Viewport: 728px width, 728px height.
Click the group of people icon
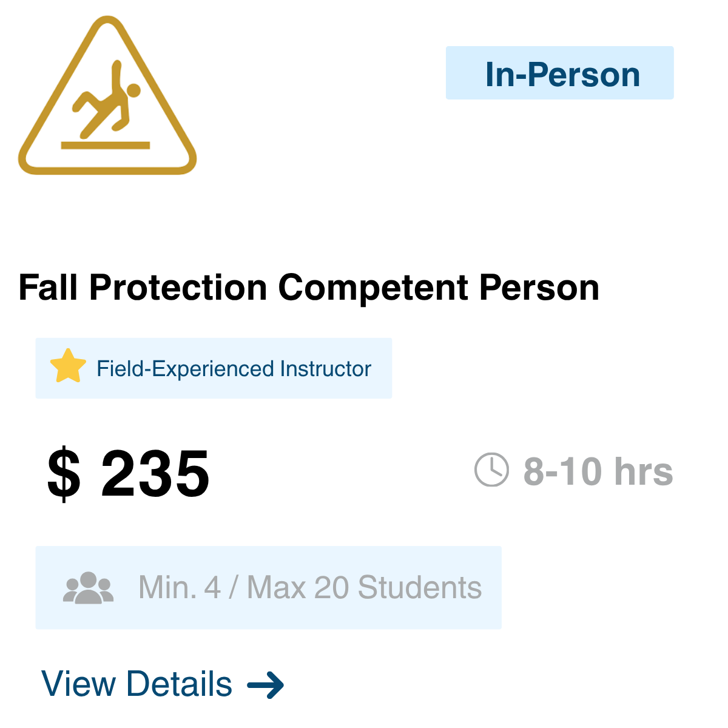pos(89,588)
